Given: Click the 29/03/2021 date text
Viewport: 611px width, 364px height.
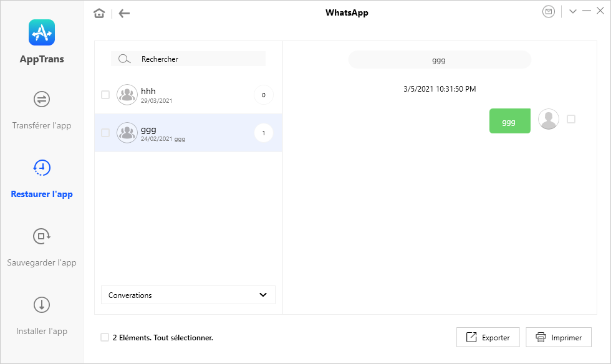Looking at the screenshot, I should point(156,100).
